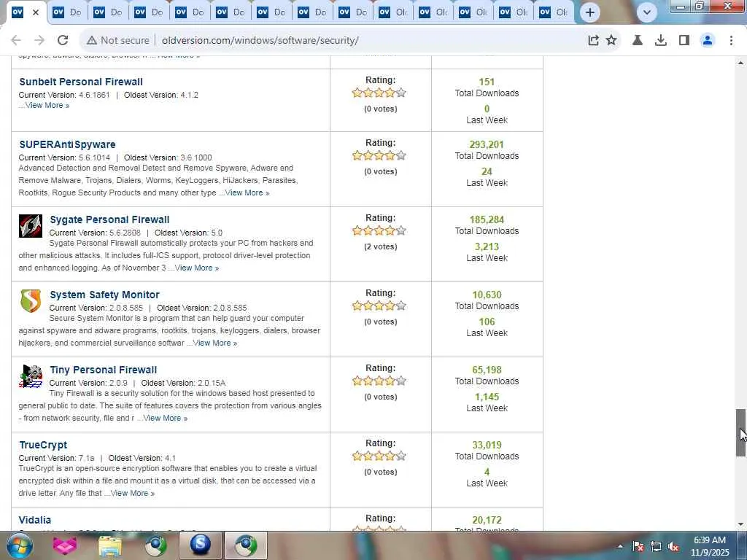Click 185,284 total downloads for Sygate
Image resolution: width=747 pixels, height=560 pixels.
487,219
